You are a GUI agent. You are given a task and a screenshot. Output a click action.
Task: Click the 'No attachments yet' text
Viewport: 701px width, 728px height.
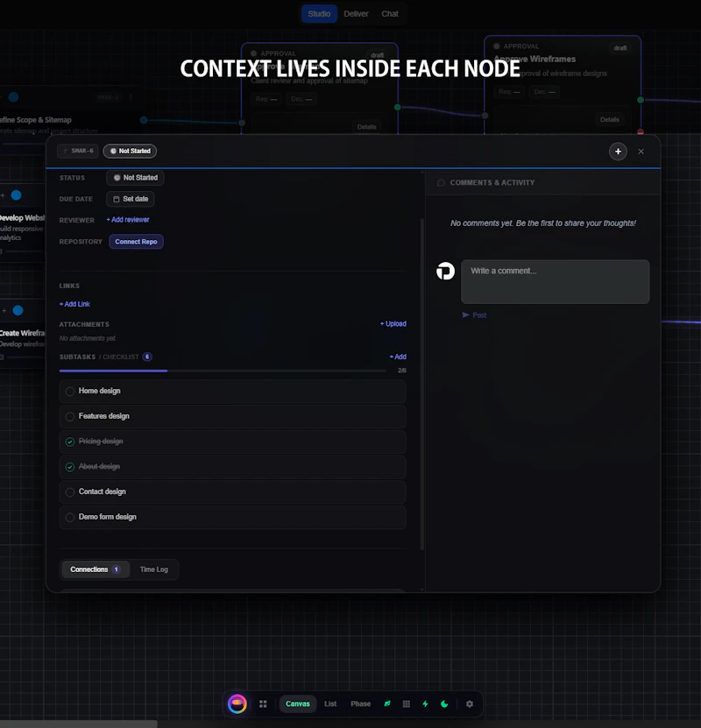click(88, 338)
